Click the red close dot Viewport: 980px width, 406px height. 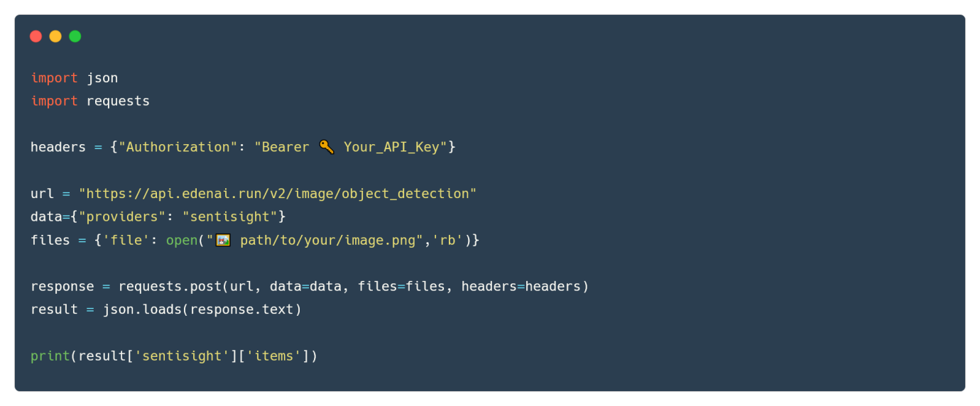[36, 36]
